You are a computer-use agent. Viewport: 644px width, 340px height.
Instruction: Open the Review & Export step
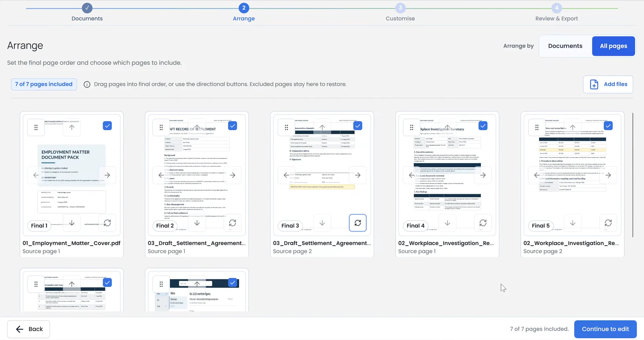[557, 12]
